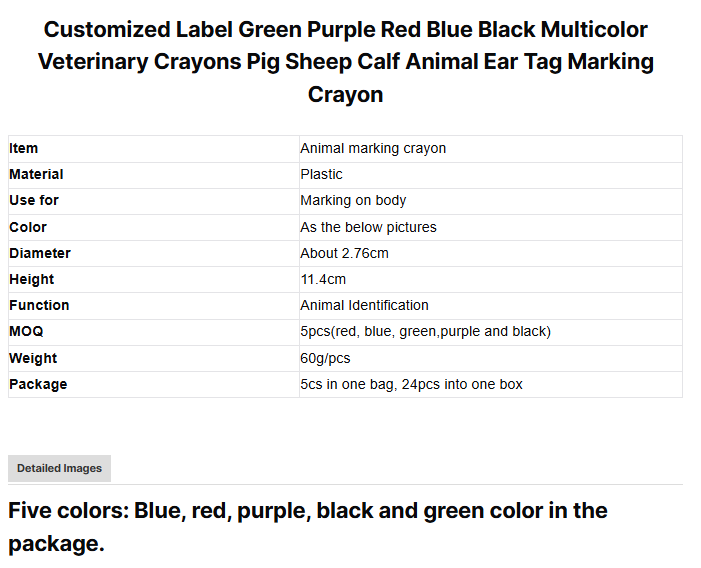Select the 'Marking on body' cell

(353, 200)
